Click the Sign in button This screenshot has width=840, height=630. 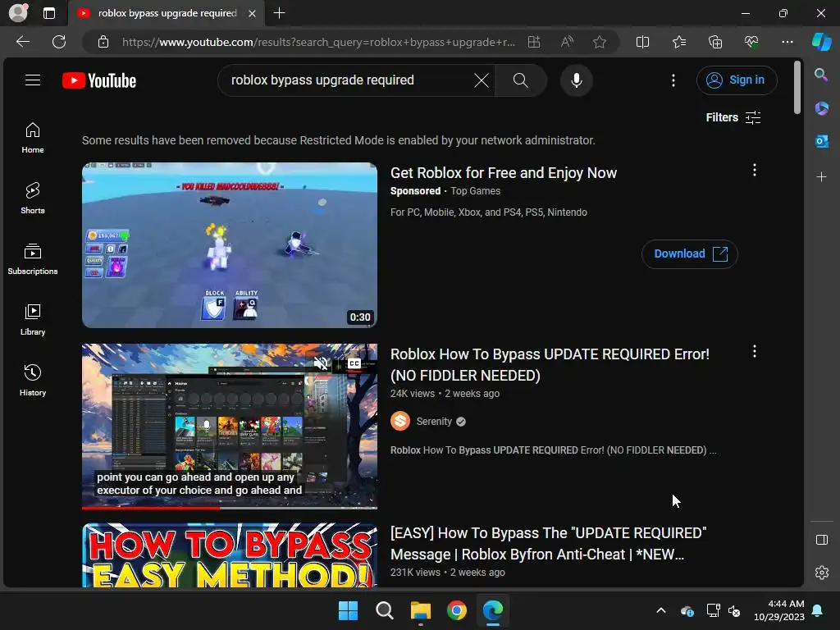[737, 80]
